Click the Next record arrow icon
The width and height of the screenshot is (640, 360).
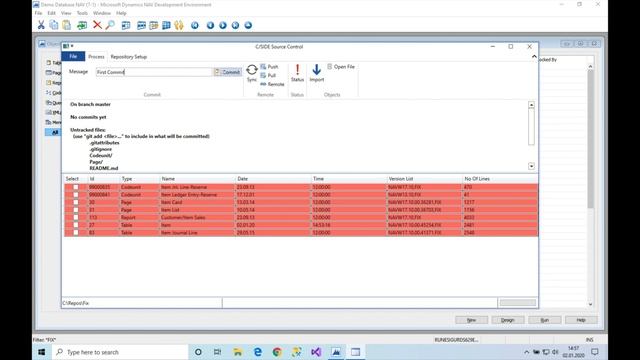[223, 25]
